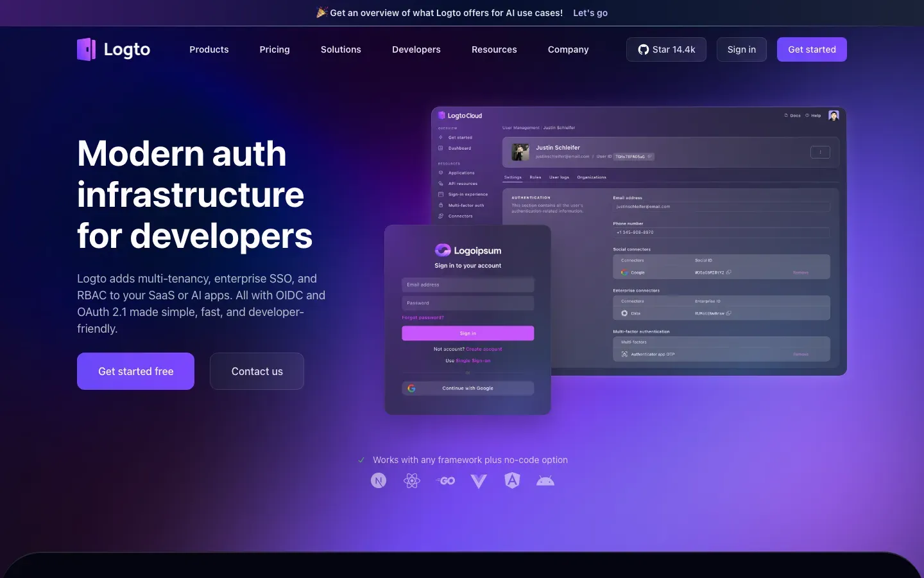924x578 pixels.
Task: Click the green checkmark beside Works with any framework
Action: [361, 460]
